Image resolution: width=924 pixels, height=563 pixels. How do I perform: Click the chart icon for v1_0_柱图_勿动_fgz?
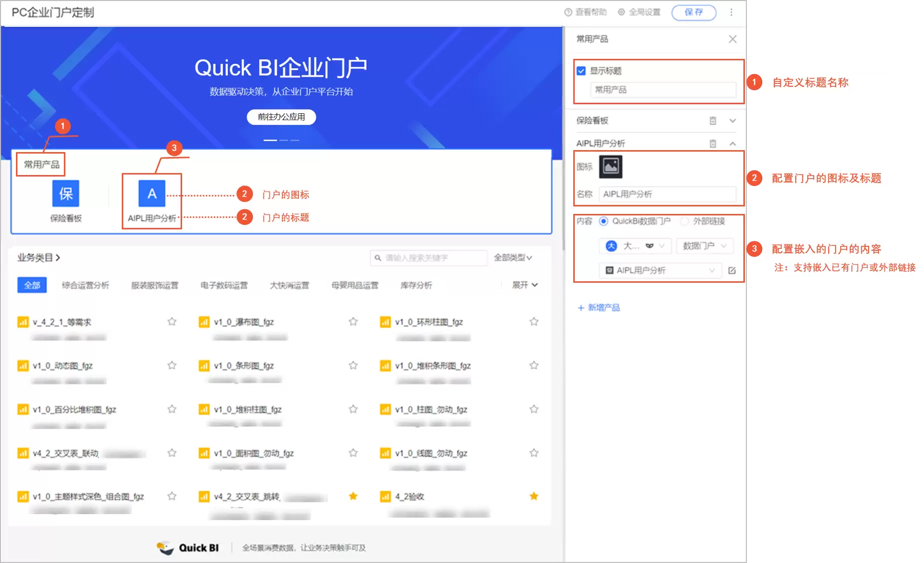[385, 409]
